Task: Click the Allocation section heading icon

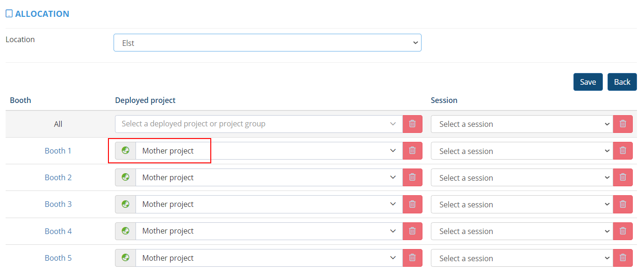Action: point(9,14)
